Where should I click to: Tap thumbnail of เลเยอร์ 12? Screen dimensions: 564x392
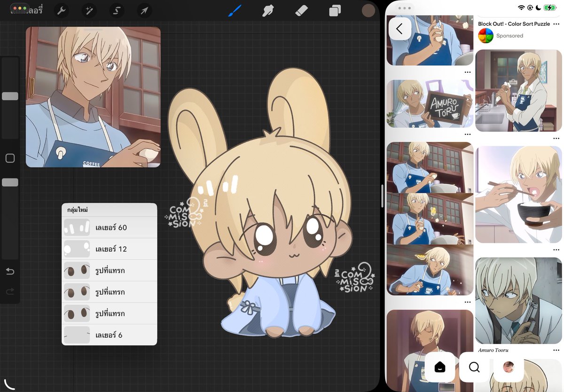point(77,249)
